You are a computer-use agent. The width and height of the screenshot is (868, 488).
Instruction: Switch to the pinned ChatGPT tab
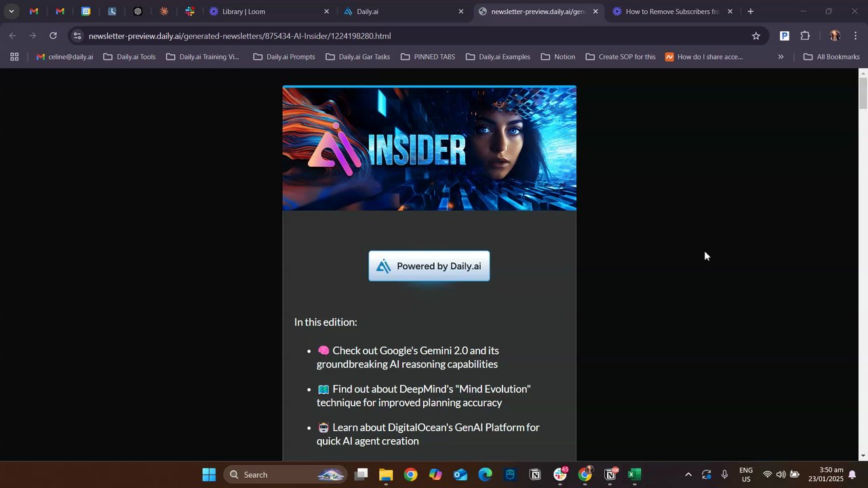point(138,12)
